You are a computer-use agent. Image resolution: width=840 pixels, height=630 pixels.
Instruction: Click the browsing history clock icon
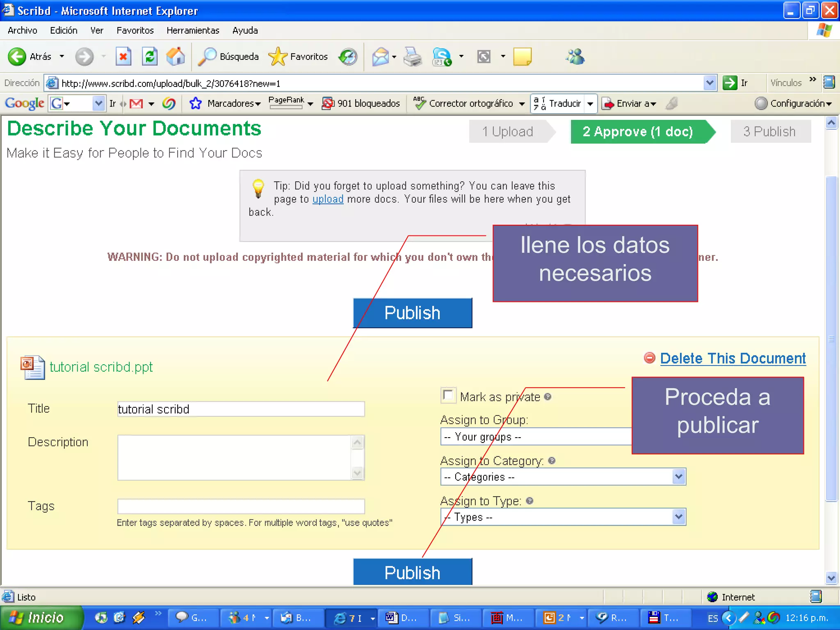[x=348, y=57]
